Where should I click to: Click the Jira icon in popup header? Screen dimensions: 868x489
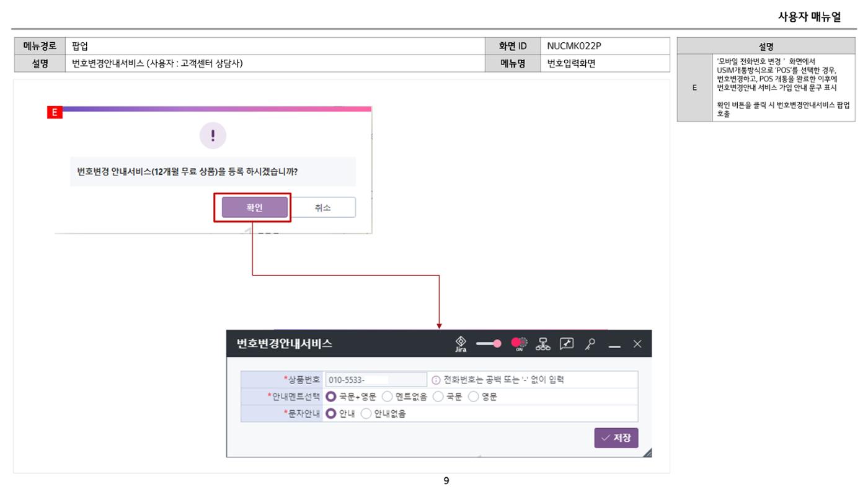[461, 344]
